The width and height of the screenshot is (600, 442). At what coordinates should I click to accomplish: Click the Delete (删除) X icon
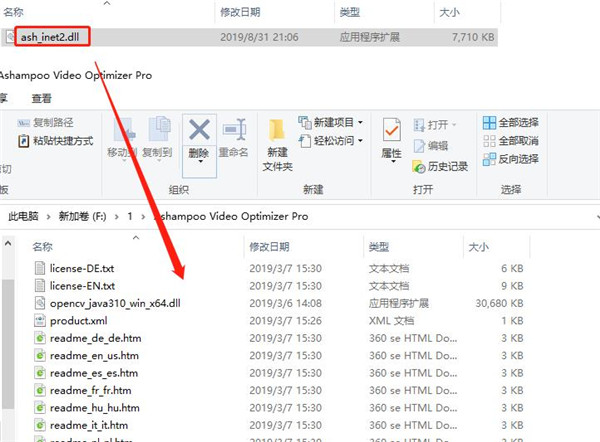199,130
